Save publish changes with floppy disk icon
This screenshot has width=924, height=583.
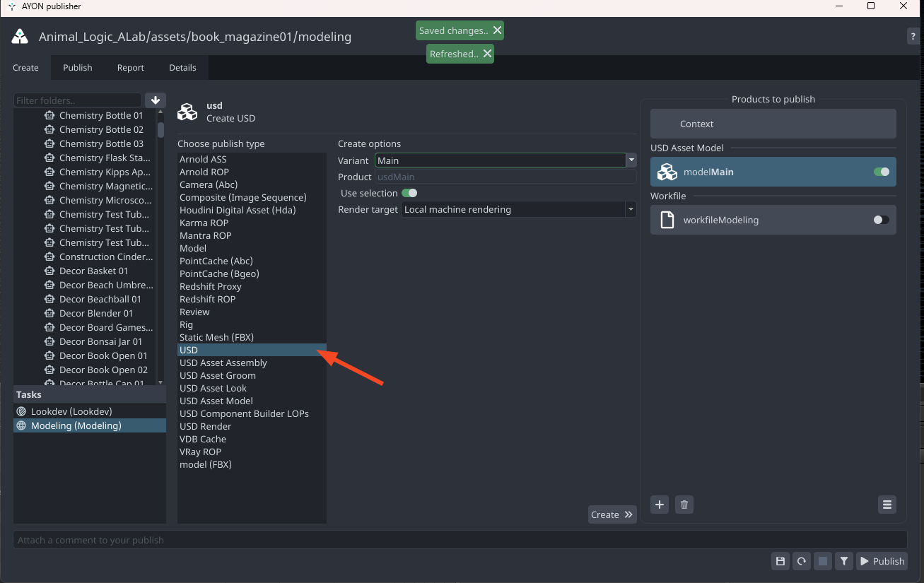tap(780, 561)
